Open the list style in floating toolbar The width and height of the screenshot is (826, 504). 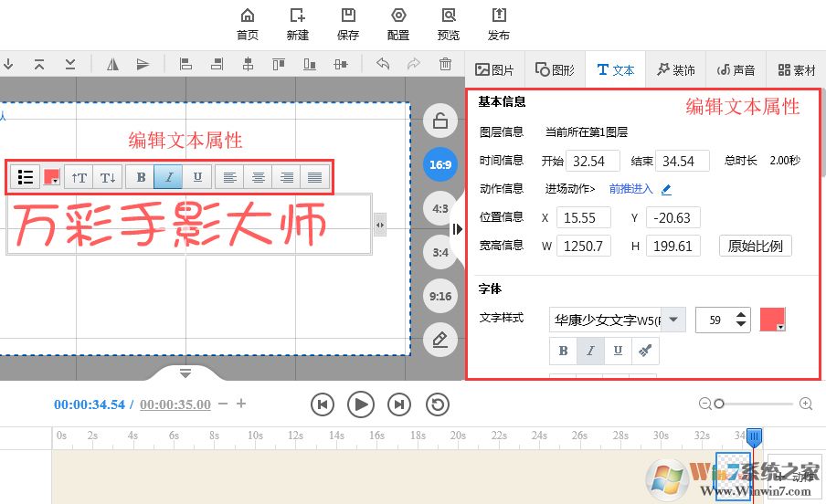point(26,177)
